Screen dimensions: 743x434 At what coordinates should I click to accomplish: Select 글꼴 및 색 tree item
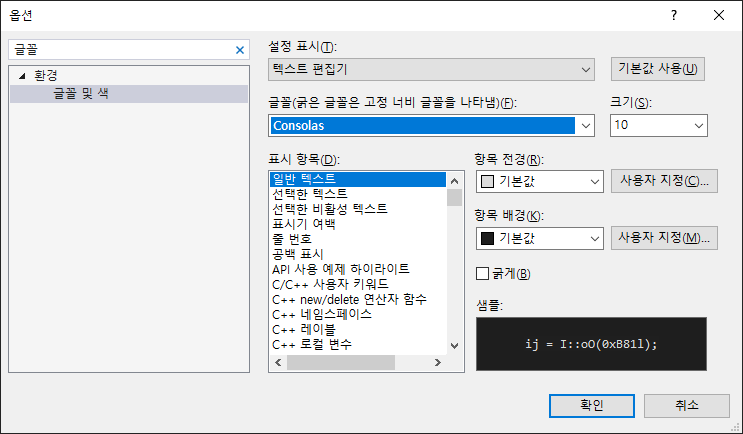(129, 93)
